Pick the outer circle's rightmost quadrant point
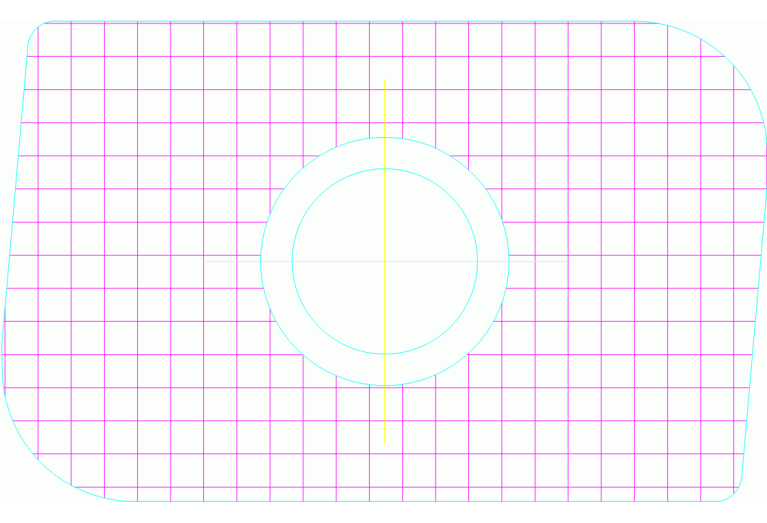The height and width of the screenshot is (523, 767). click(510, 261)
